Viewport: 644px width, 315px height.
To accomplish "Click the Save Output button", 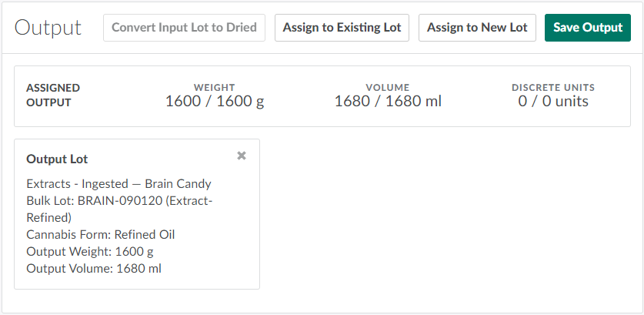I will pos(588,28).
